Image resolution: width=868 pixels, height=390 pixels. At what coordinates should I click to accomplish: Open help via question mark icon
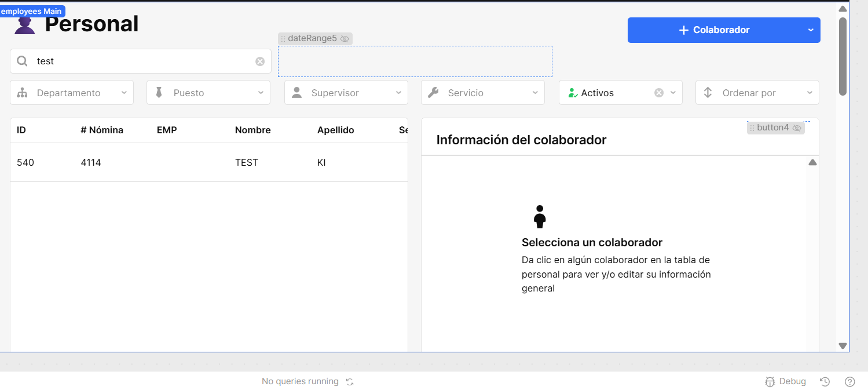pos(849,381)
